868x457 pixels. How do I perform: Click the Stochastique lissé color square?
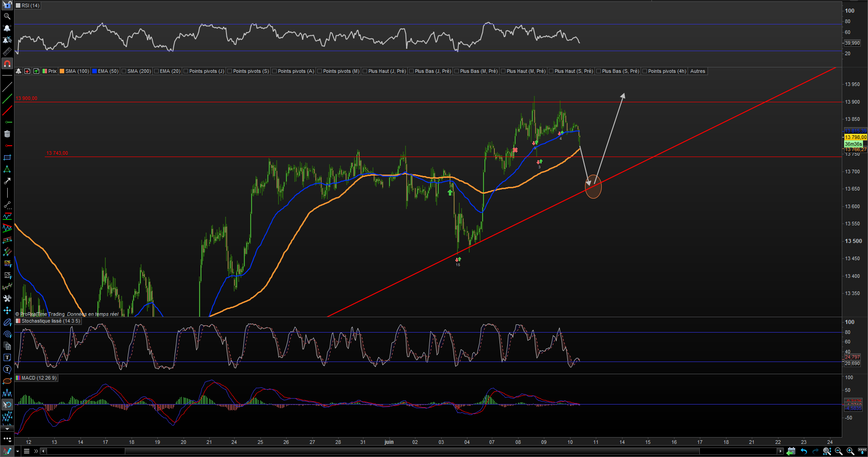click(x=18, y=321)
